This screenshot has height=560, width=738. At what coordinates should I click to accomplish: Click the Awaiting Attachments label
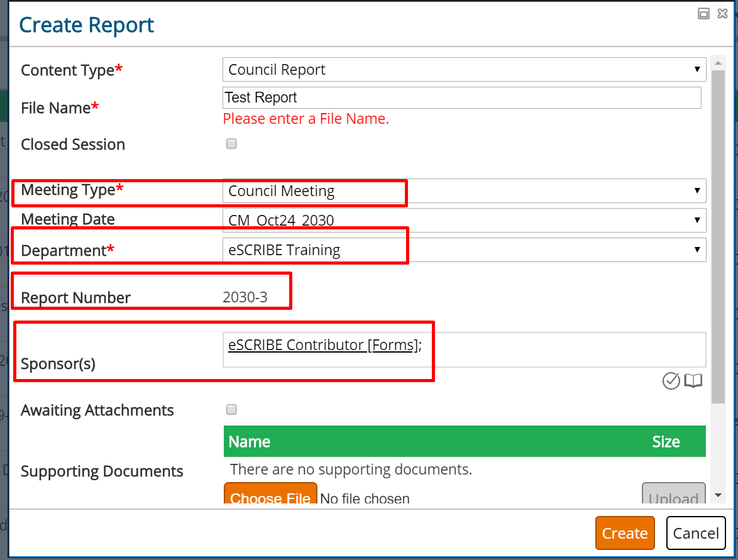click(x=97, y=410)
